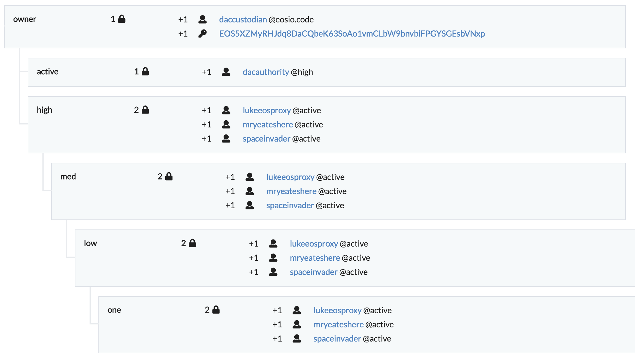644x361 pixels.
Task: Open the EOS5XZMyRHJdq8 public key link
Action: pyautogui.click(x=352, y=34)
